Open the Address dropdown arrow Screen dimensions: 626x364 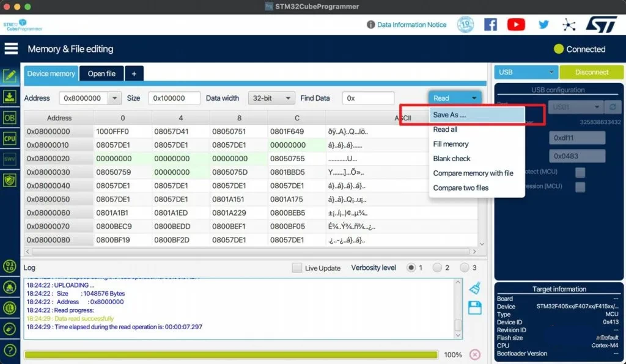pos(114,98)
